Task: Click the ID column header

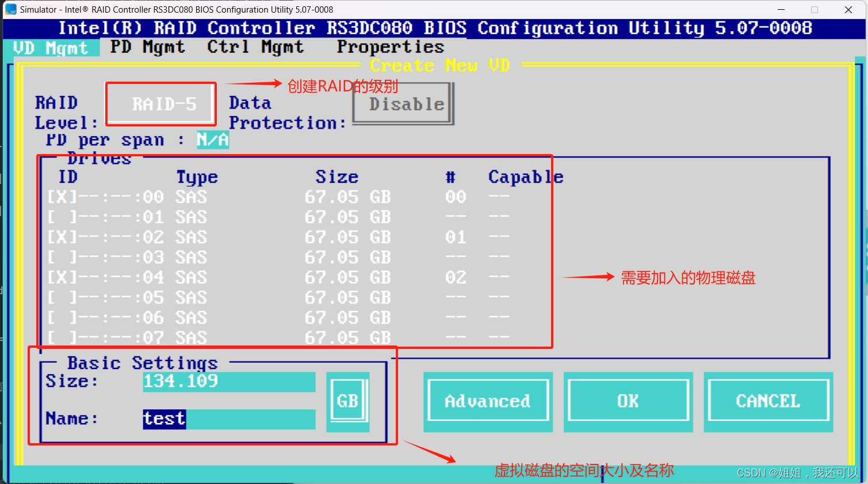Action: pyautogui.click(x=68, y=177)
